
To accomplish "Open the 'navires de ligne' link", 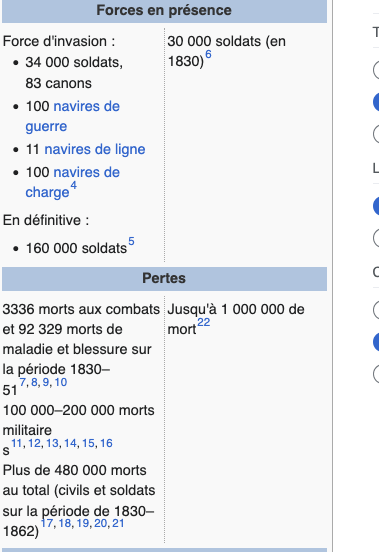I will (x=95, y=149).
